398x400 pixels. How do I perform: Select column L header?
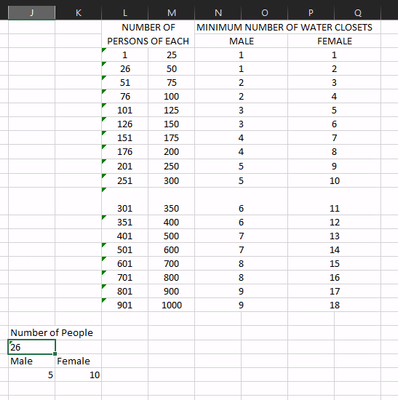pos(125,13)
